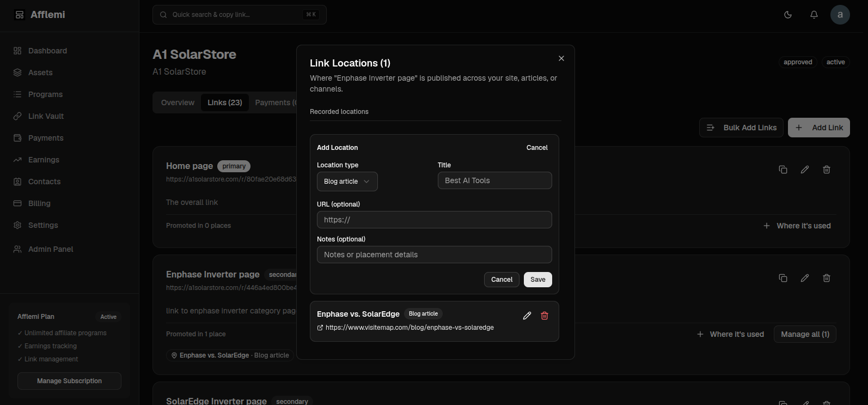Close the Link Locations dialog
Image resolution: width=868 pixels, height=405 pixels.
[561, 58]
